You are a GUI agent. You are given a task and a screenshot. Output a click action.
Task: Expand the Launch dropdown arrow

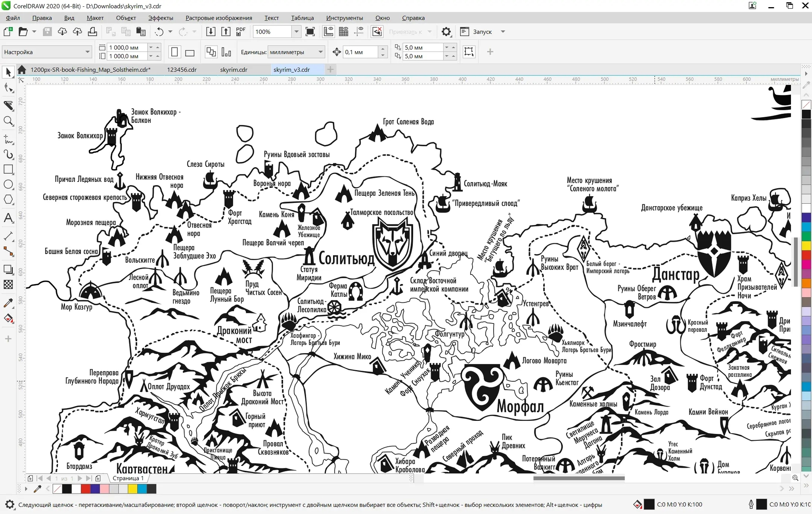click(503, 32)
